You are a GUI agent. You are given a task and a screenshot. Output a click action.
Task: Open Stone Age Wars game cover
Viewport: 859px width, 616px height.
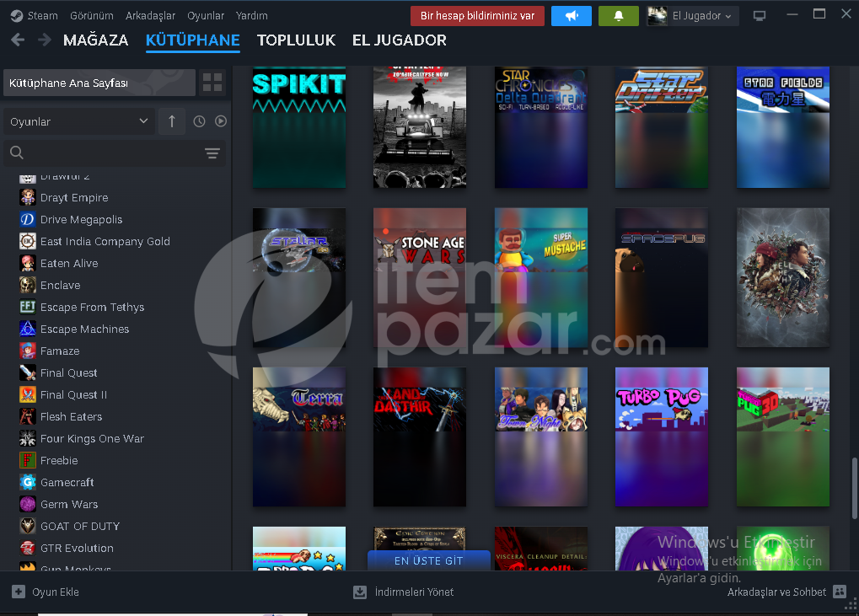[420, 277]
